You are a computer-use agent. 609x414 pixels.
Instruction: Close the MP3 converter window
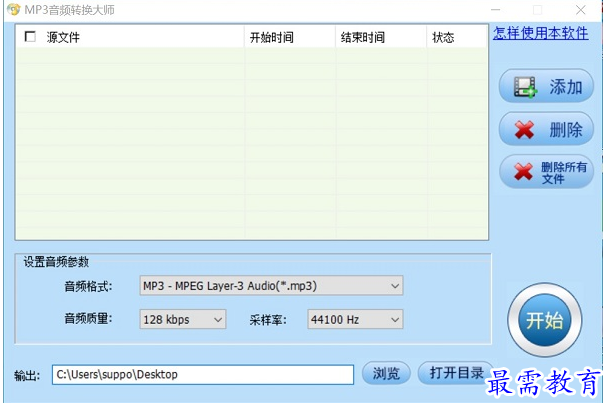point(581,10)
